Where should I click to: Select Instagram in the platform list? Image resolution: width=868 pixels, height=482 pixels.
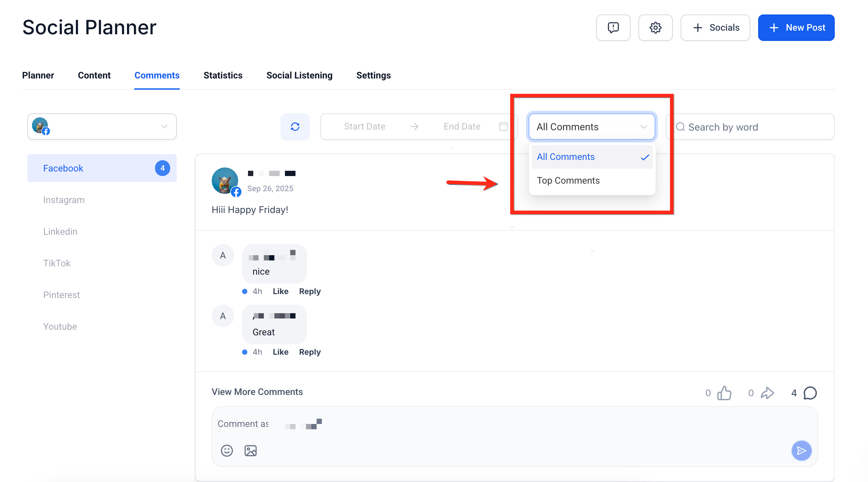(x=64, y=200)
